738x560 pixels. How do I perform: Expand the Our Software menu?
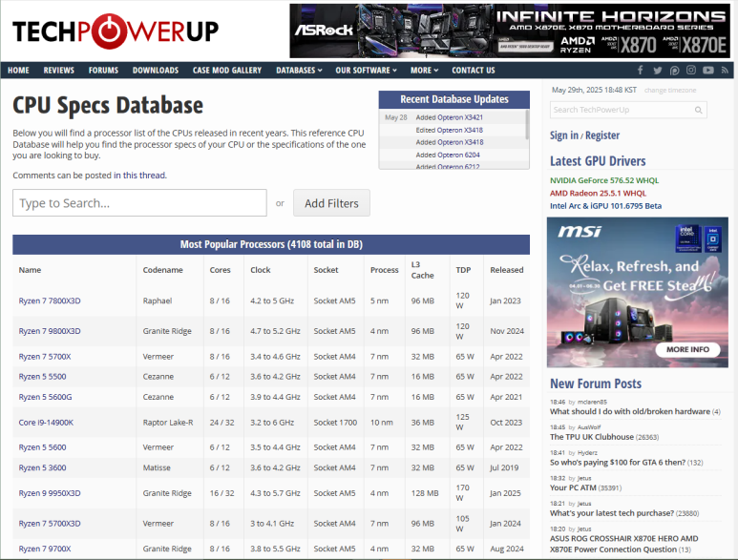pos(367,70)
